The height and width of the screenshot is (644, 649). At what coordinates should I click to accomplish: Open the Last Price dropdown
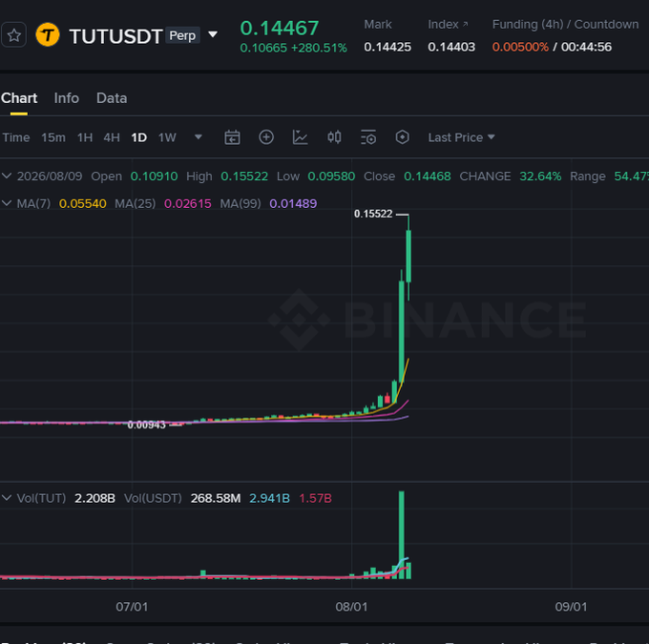point(462,137)
